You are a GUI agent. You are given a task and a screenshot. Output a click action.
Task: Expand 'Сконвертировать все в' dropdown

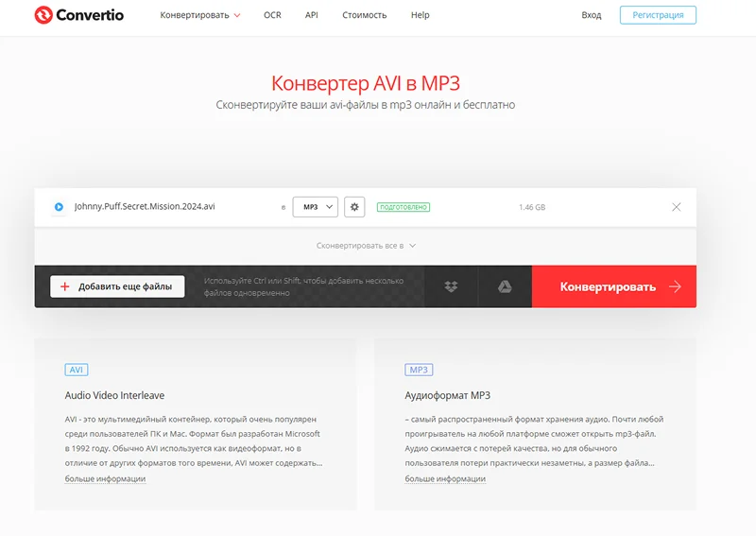366,246
